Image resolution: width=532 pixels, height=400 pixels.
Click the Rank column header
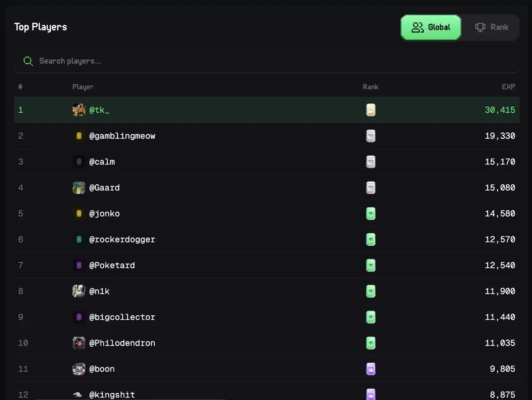370,87
